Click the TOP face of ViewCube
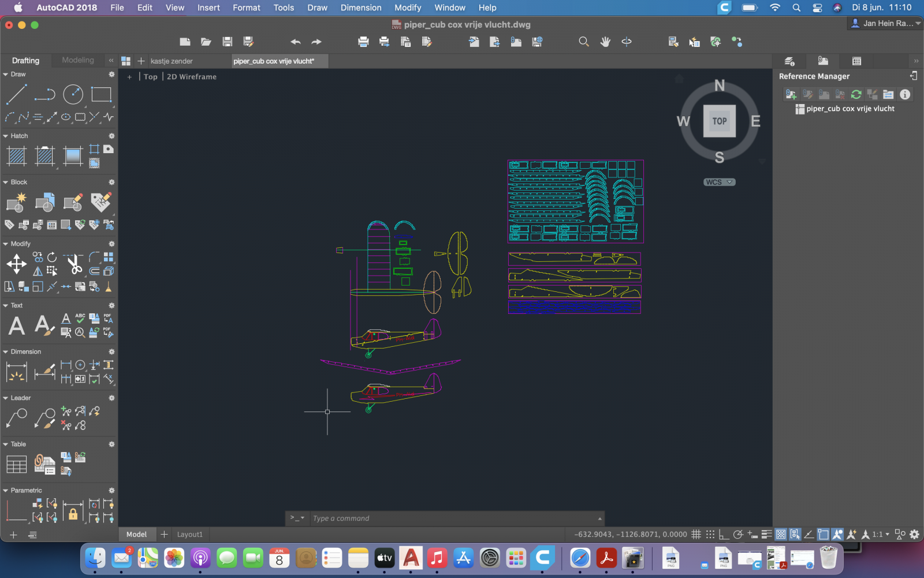The height and width of the screenshot is (578, 924). tap(720, 121)
